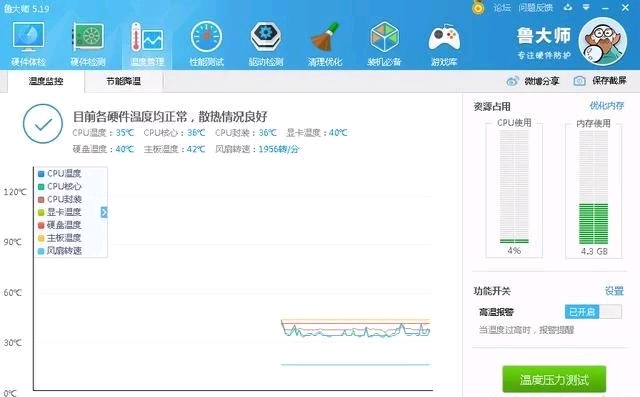
Task: Toggle CPU封装 legend series
Action: coord(60,200)
